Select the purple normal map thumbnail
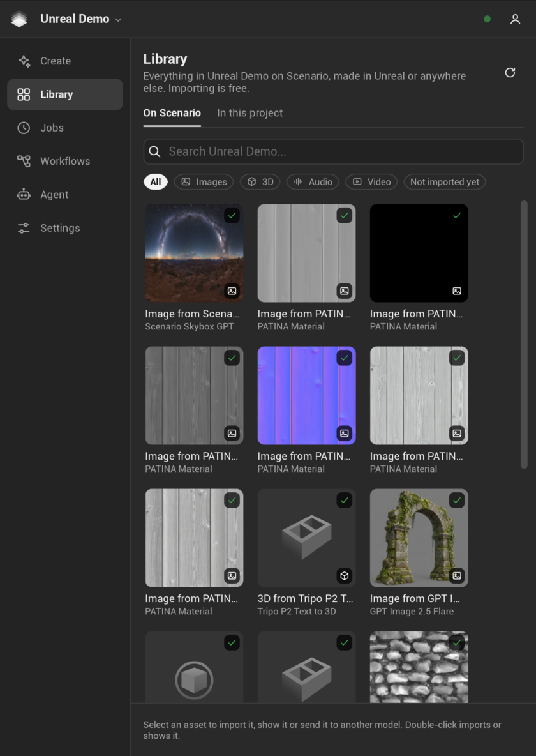536x756 pixels. (306, 395)
